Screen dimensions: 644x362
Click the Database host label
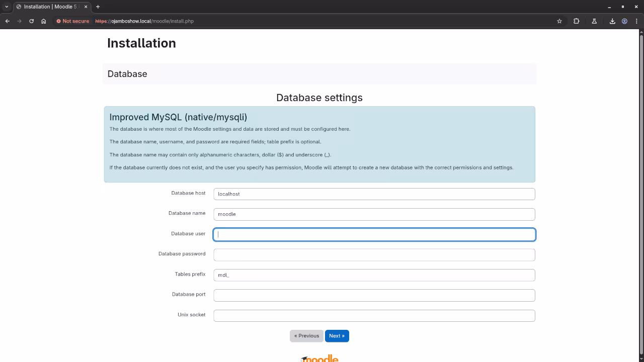[188, 193]
